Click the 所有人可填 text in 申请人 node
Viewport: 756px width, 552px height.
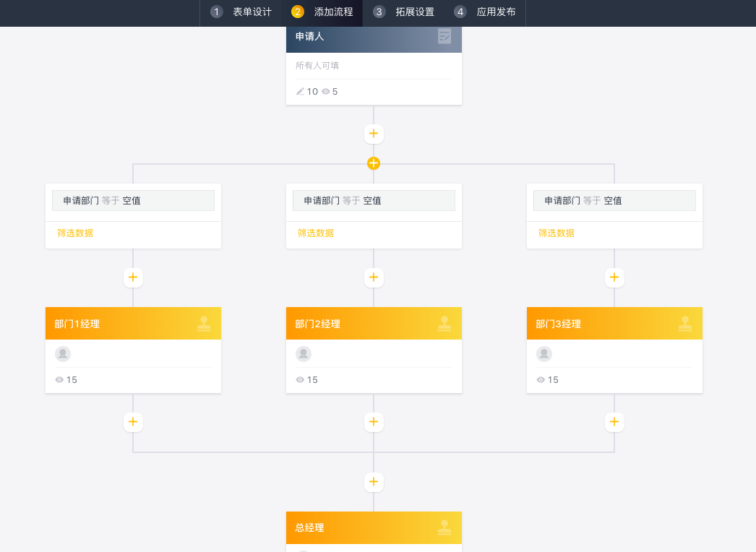(317, 66)
